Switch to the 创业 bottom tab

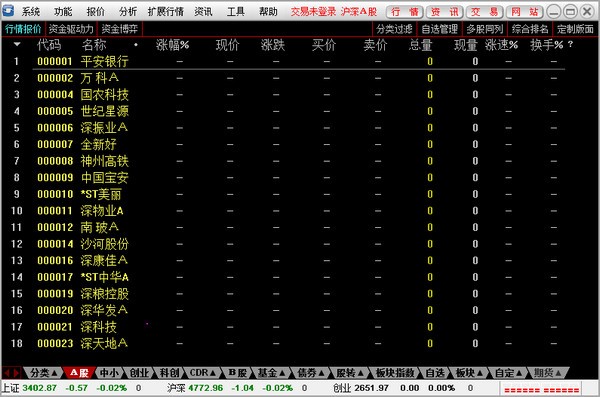click(139, 372)
